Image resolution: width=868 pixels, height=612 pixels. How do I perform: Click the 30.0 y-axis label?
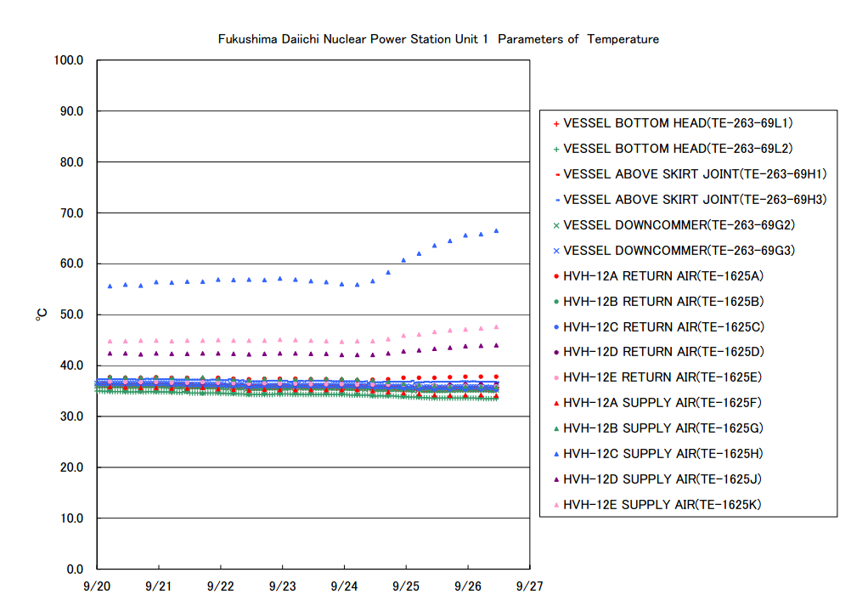click(71, 416)
